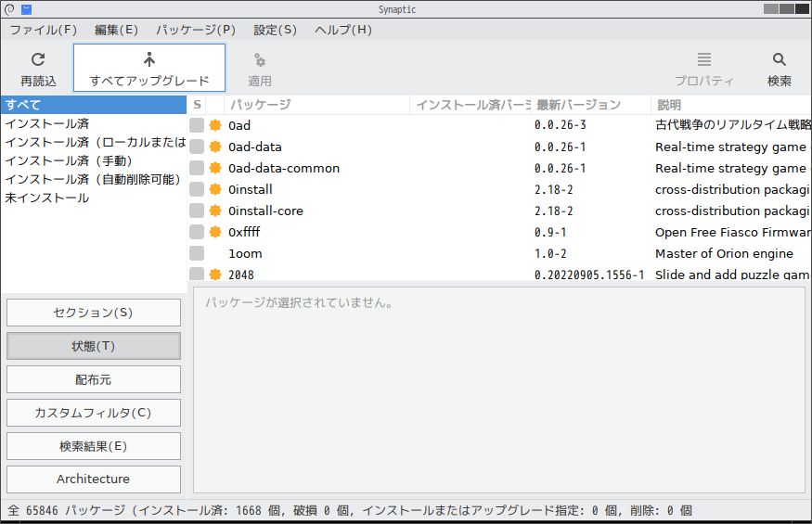Sort by the パッケージ column header
The height and width of the screenshot is (524, 812).
coord(317,105)
